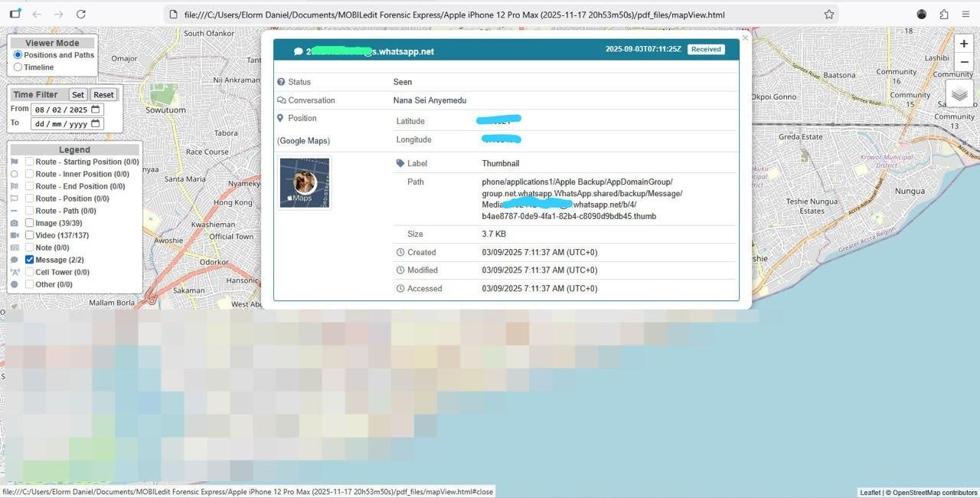Open the From date calendar picker
The width and height of the screenshot is (980, 498).
pyautogui.click(x=96, y=110)
